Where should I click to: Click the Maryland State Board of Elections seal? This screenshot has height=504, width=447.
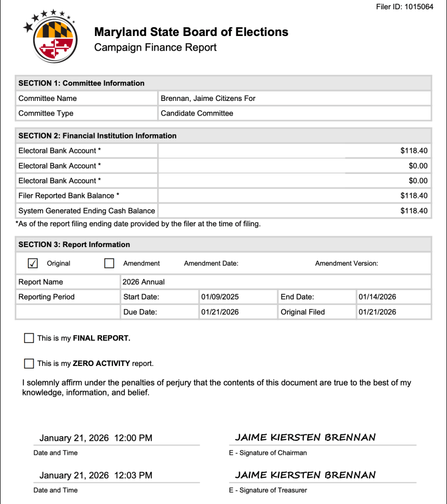(x=52, y=39)
